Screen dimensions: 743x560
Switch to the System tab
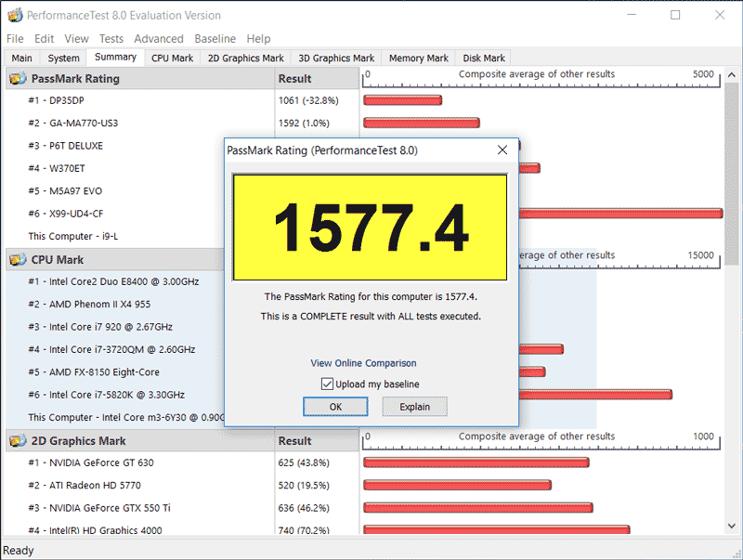63,58
